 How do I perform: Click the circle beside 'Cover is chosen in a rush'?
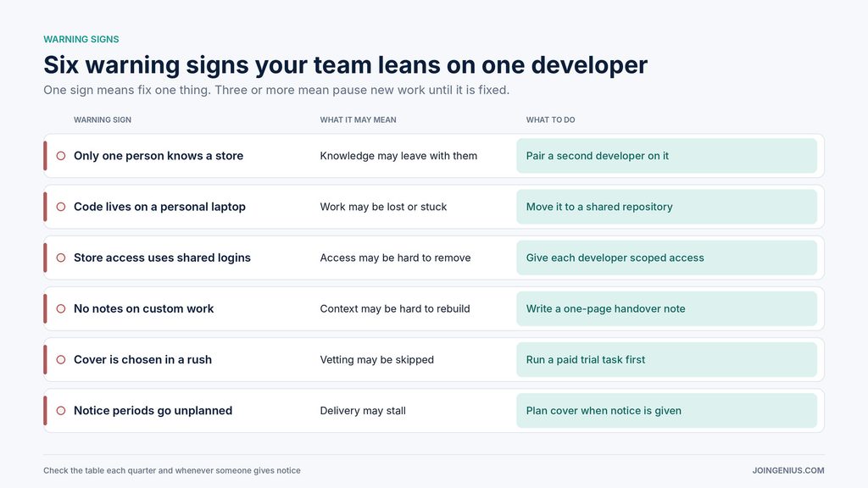click(61, 359)
